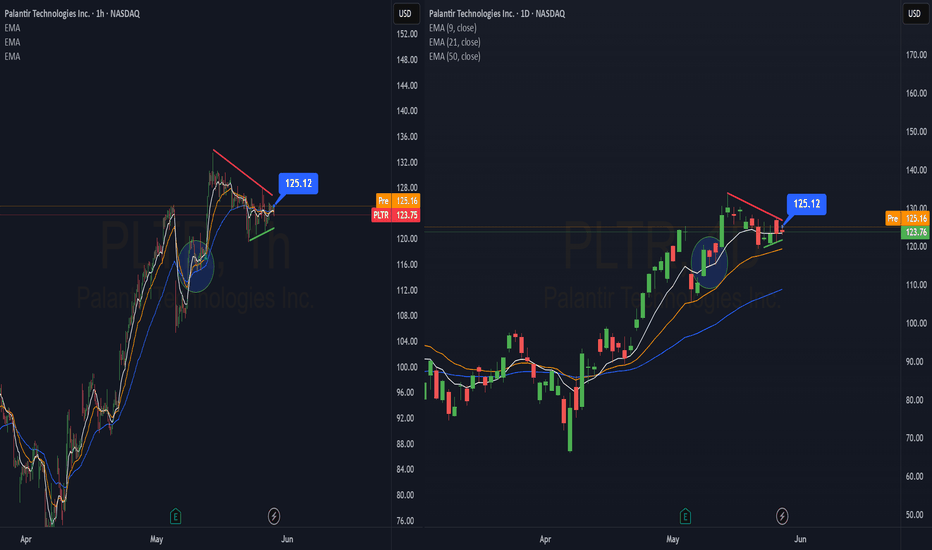932x550 pixels.
Task: Select EMA (50, close) indicator legend
Action: [455, 56]
